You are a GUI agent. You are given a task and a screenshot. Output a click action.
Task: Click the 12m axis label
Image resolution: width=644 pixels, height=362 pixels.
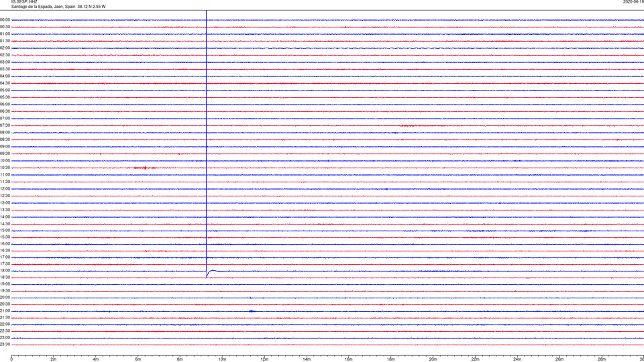[x=264, y=359]
